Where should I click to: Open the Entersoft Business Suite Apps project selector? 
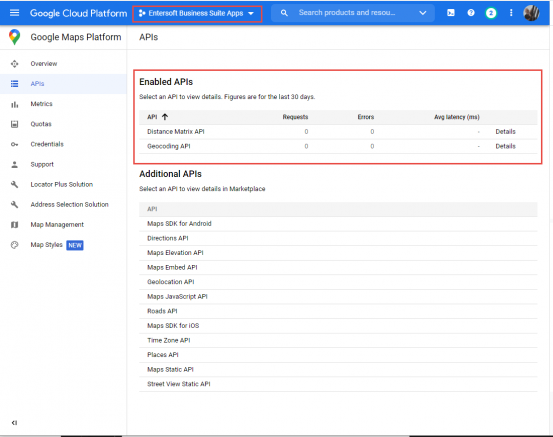click(x=197, y=14)
